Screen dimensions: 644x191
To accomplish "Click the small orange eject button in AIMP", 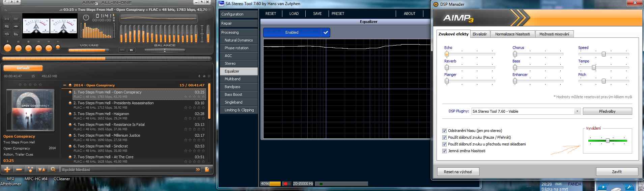I will point(58,47).
